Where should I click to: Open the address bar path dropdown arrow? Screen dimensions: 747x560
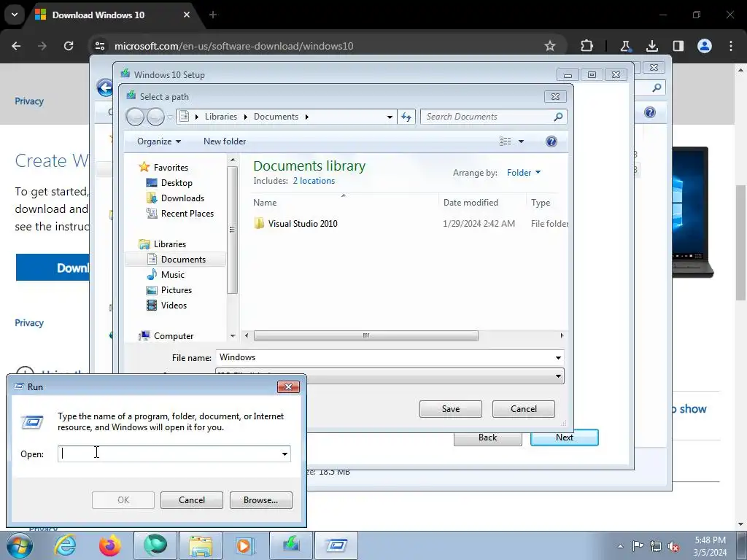pyautogui.click(x=390, y=117)
